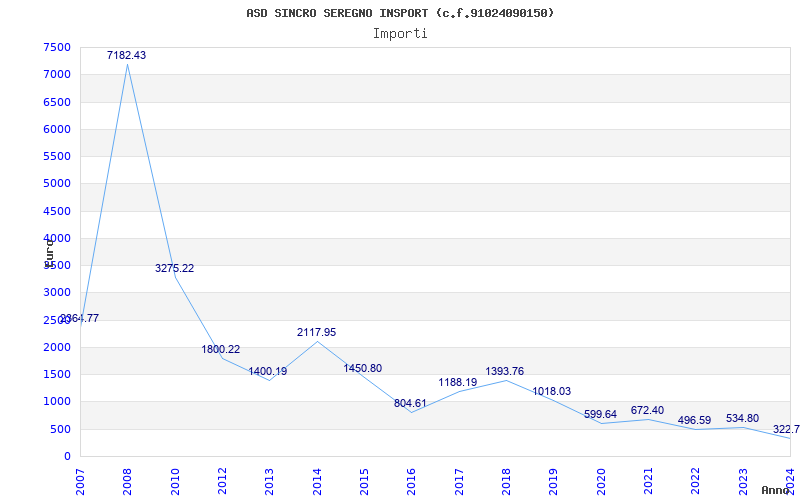
Task: Click the 2000 y-axis tick label
Action: pyautogui.click(x=57, y=347)
